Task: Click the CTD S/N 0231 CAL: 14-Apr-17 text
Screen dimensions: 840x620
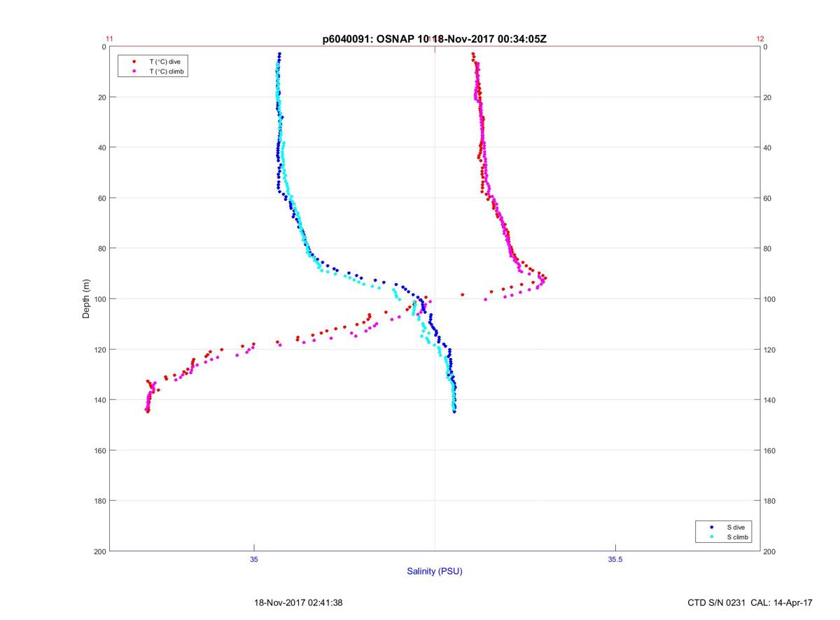Action: tap(750, 602)
